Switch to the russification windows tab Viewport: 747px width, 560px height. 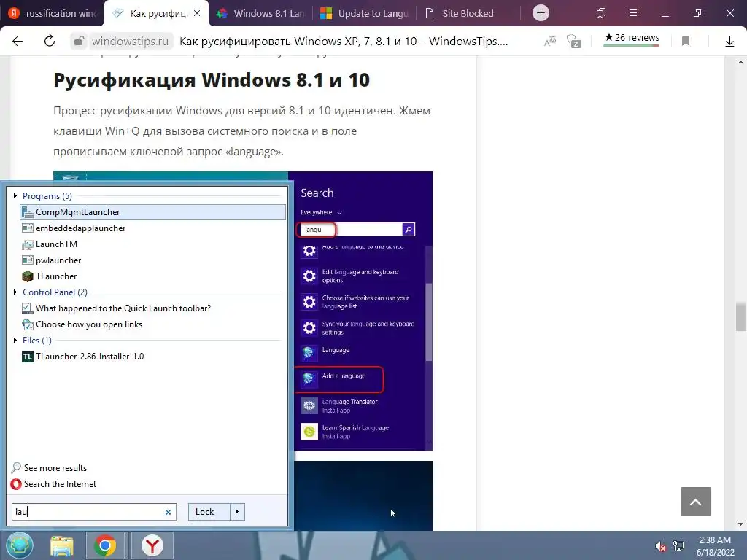(53, 13)
